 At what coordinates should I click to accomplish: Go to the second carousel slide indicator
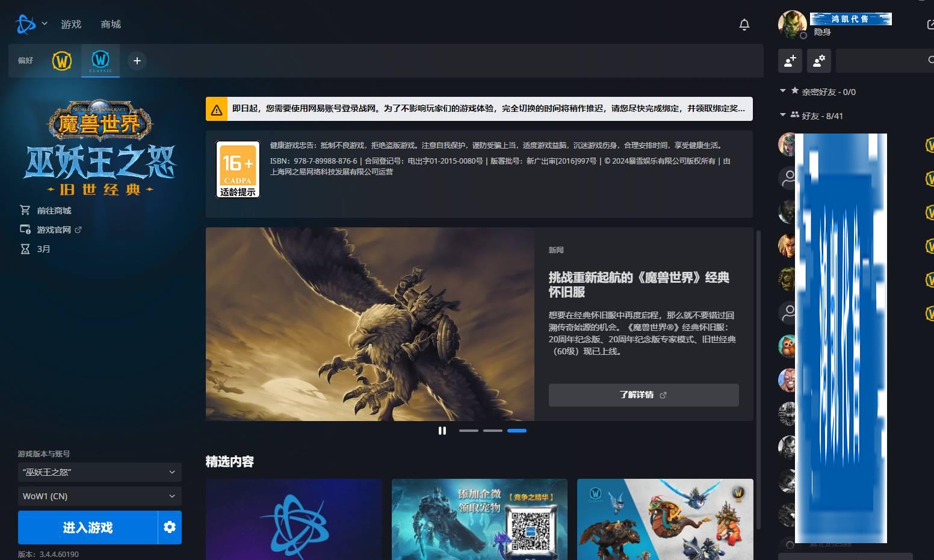click(x=493, y=431)
